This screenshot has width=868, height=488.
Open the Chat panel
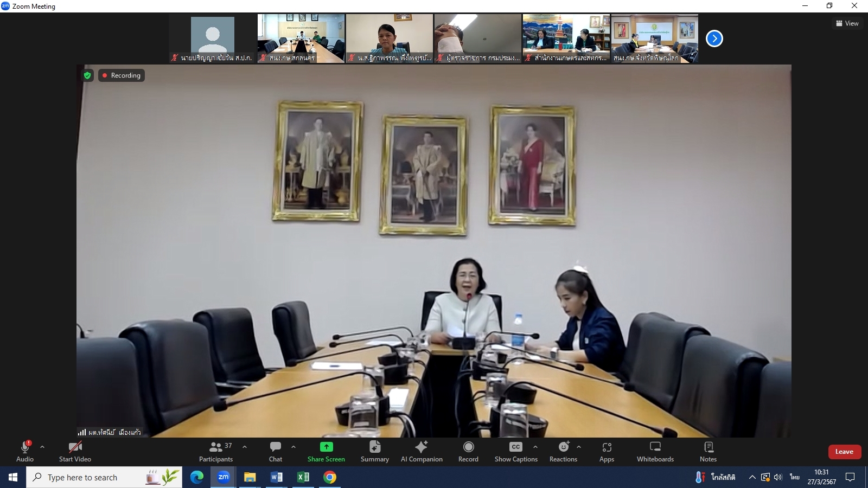[x=276, y=452]
